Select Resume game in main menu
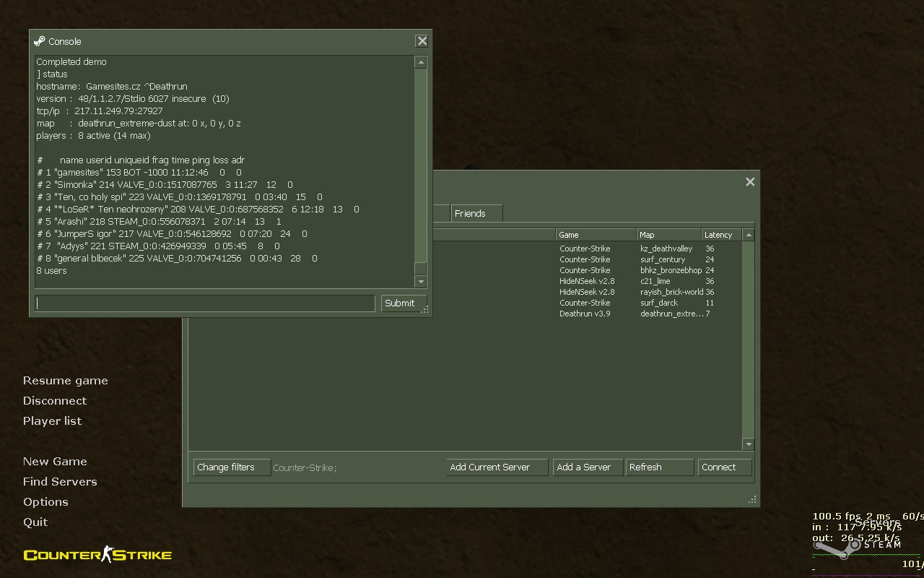The image size is (924, 578). tap(66, 381)
